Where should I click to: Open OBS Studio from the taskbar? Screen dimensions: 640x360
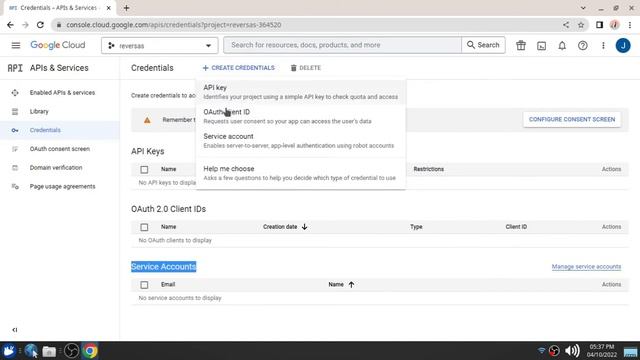pos(71,351)
